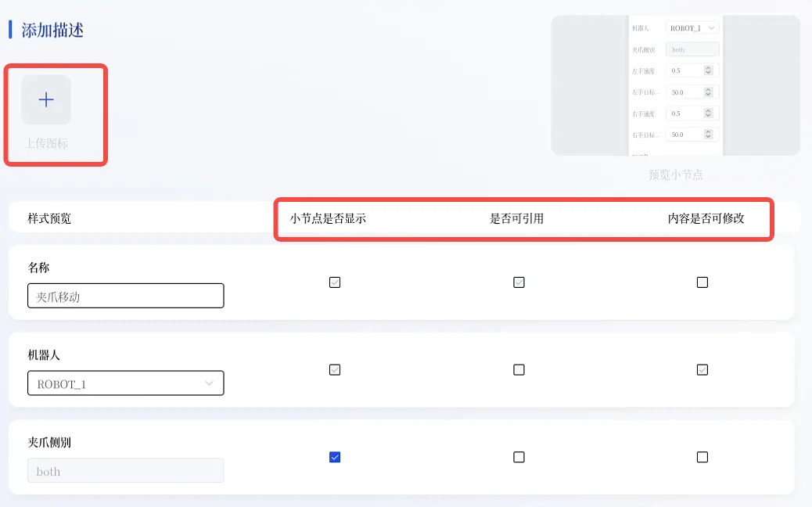Image resolution: width=812 pixels, height=507 pixels.
Task: Click the 右手速度 stepper arrows in preview
Action: [709, 113]
